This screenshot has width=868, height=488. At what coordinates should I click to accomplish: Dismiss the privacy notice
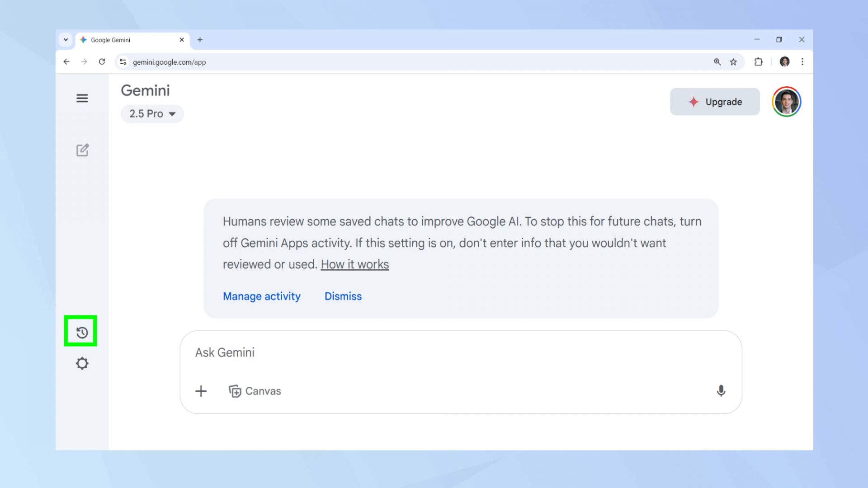click(343, 296)
